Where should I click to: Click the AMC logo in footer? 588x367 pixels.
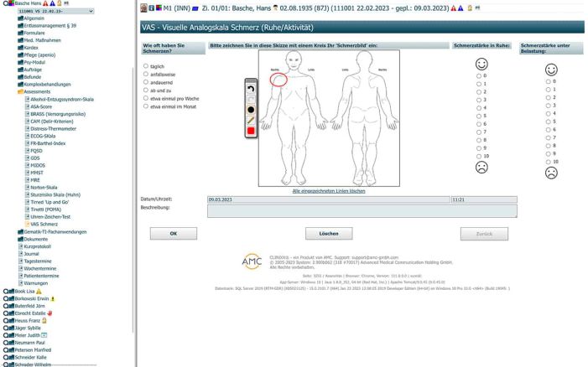(x=252, y=261)
